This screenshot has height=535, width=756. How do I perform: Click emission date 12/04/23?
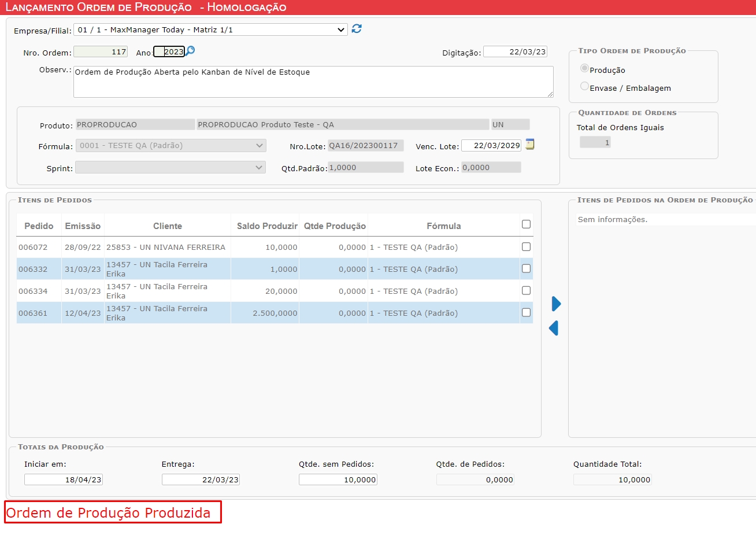(83, 313)
